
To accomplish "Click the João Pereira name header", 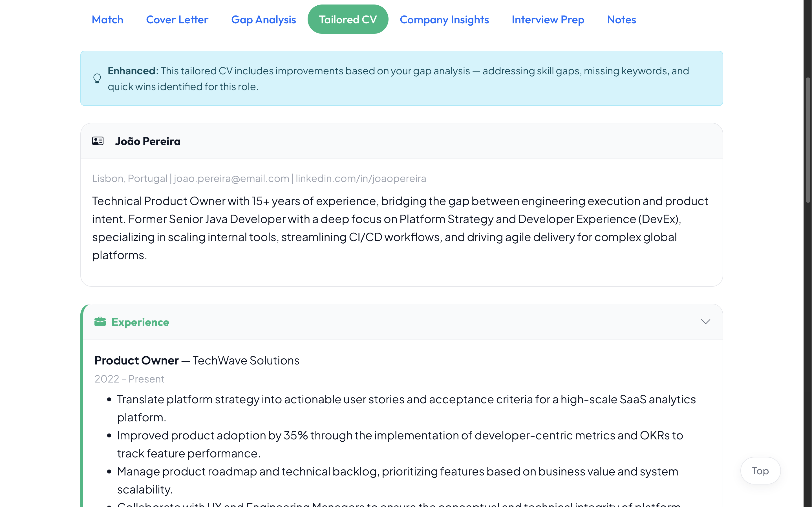I will 148,141.
